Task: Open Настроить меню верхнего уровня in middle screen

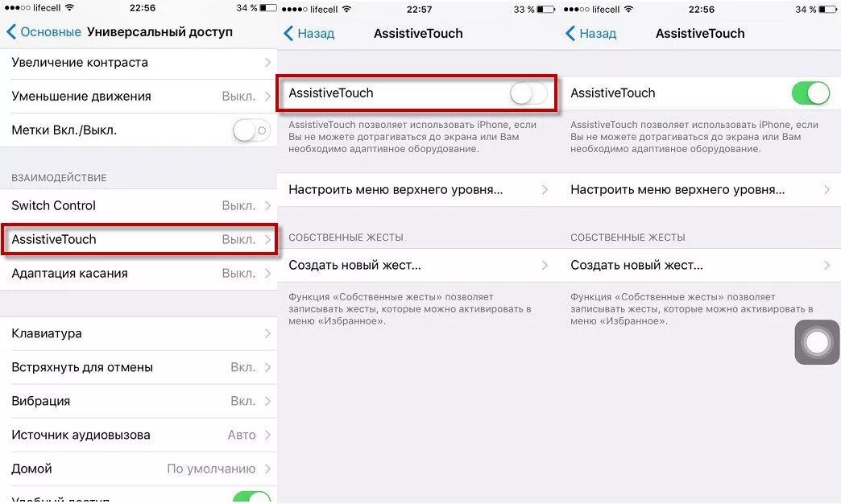Action: tap(418, 190)
